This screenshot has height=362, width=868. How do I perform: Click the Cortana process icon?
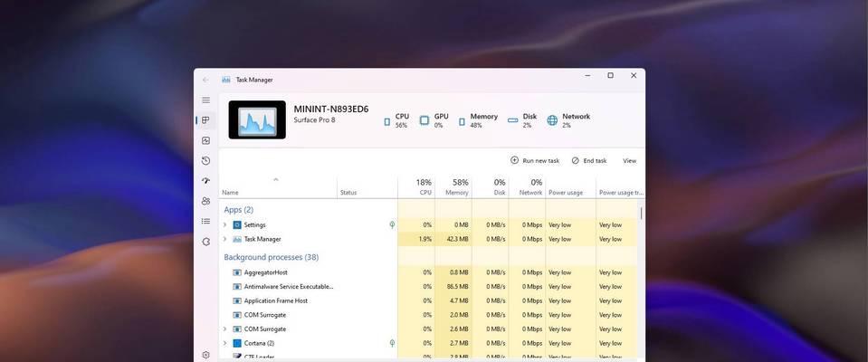237,343
